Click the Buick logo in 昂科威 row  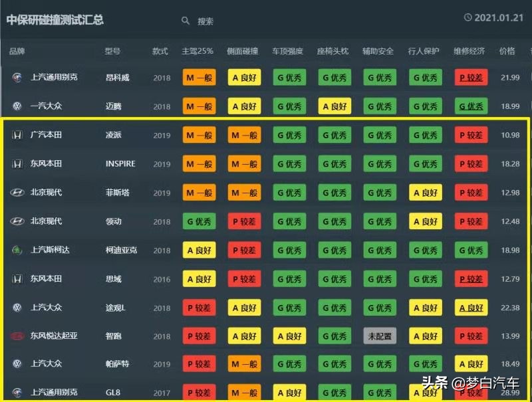point(17,77)
